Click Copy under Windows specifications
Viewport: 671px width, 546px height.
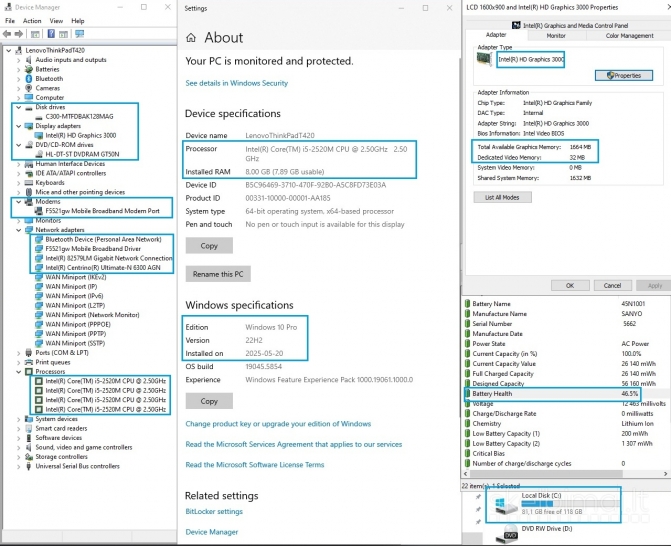click(x=209, y=401)
